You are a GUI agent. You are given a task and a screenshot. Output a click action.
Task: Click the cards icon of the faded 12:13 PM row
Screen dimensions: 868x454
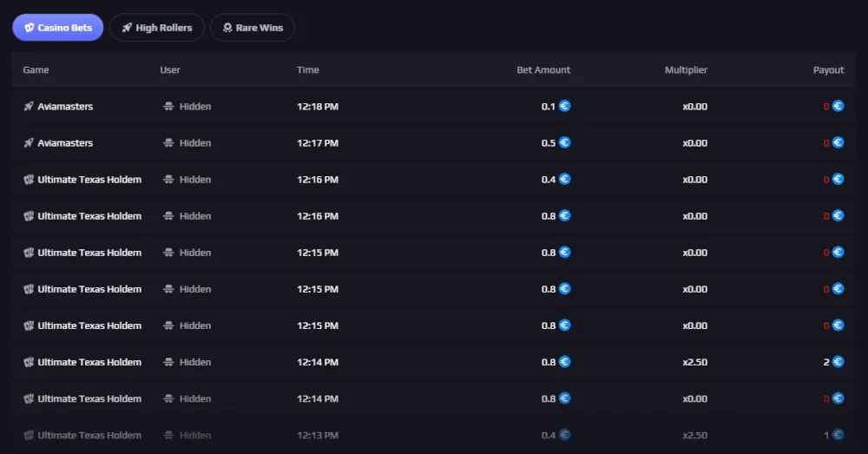29,435
